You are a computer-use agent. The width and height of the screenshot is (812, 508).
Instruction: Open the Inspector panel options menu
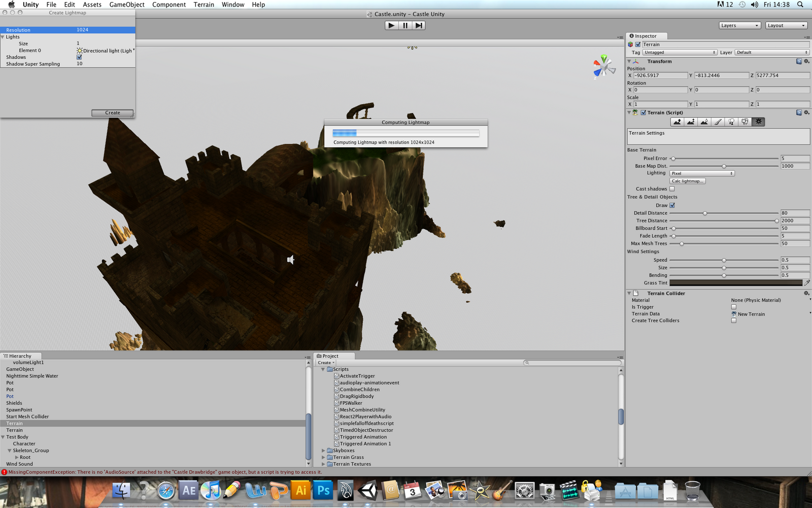point(806,37)
